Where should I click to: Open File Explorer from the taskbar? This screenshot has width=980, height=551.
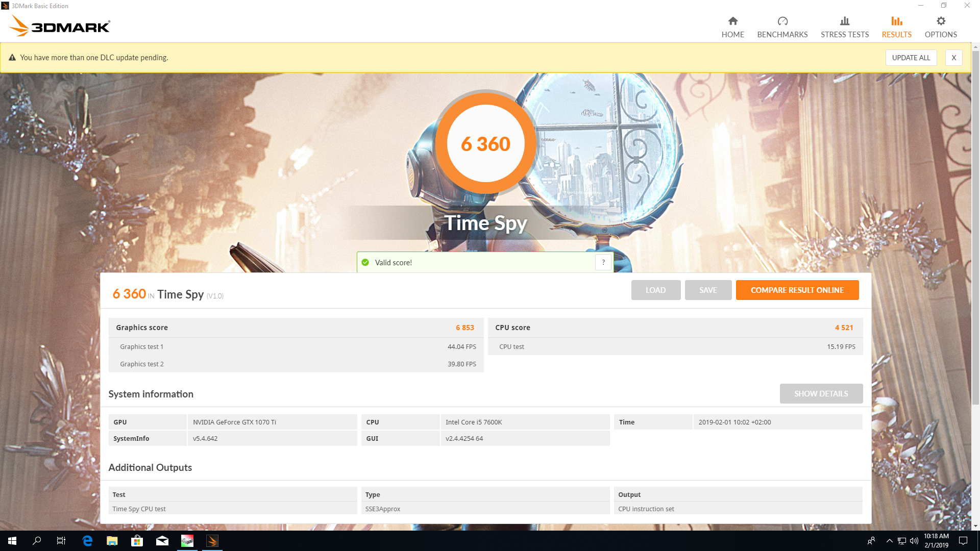tap(112, 541)
